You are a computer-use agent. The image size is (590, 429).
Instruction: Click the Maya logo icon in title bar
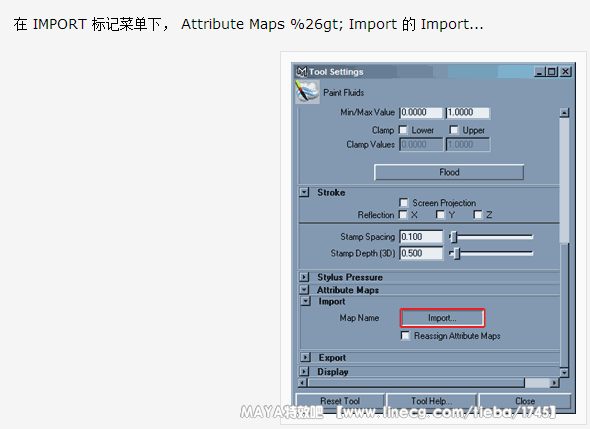click(301, 72)
